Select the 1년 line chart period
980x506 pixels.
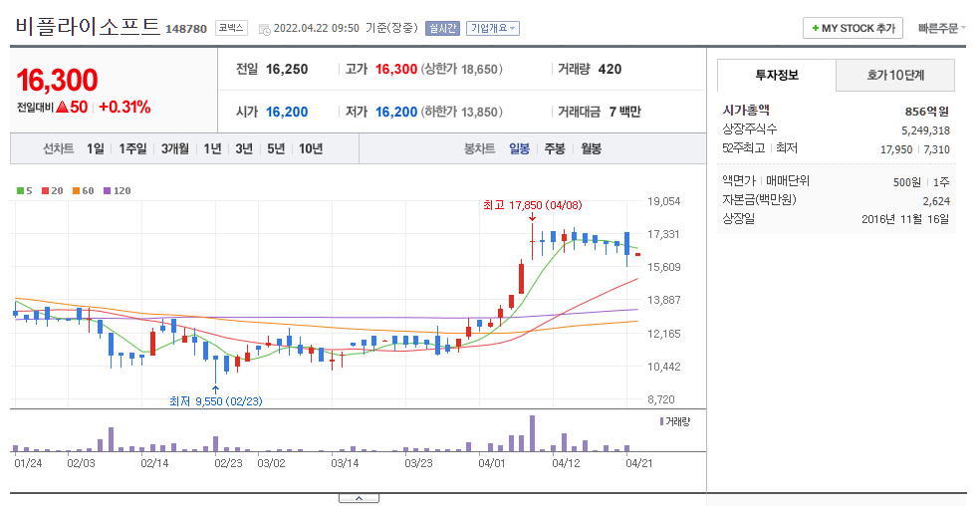click(x=212, y=148)
